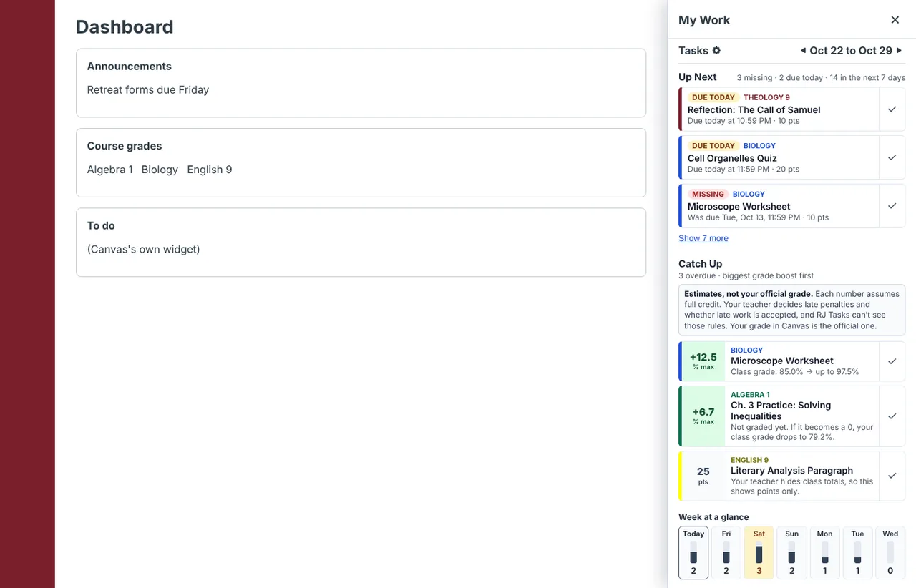Open Biology under Course grades
This screenshot has width=916, height=588.
click(x=160, y=170)
